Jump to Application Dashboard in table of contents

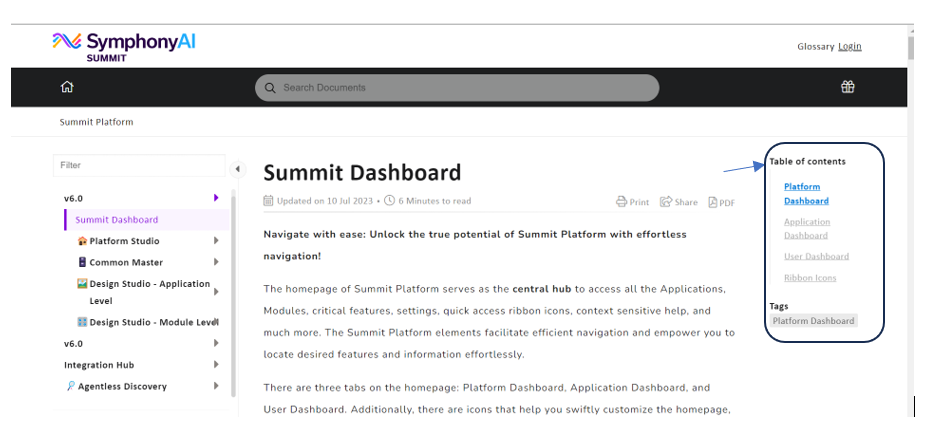tap(807, 228)
